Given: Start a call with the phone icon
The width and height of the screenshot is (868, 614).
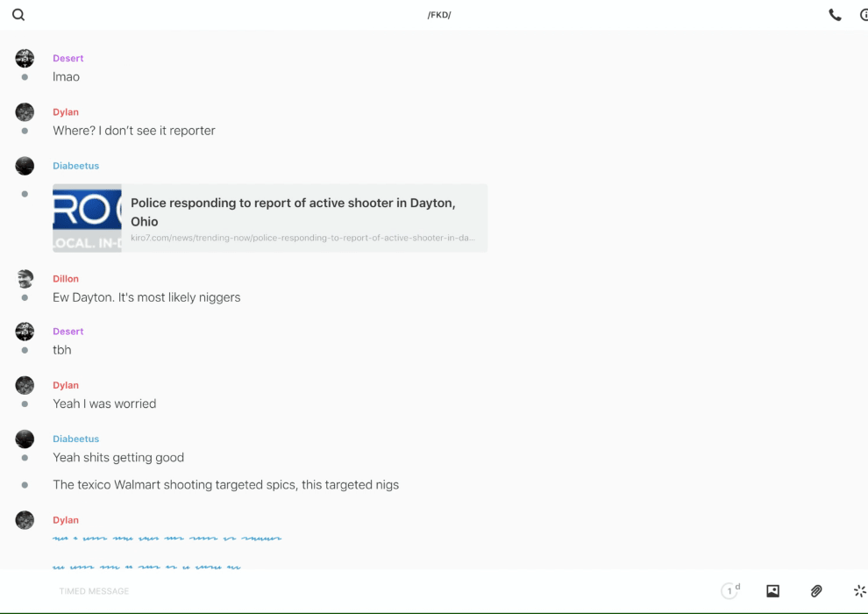Looking at the screenshot, I should [x=835, y=15].
